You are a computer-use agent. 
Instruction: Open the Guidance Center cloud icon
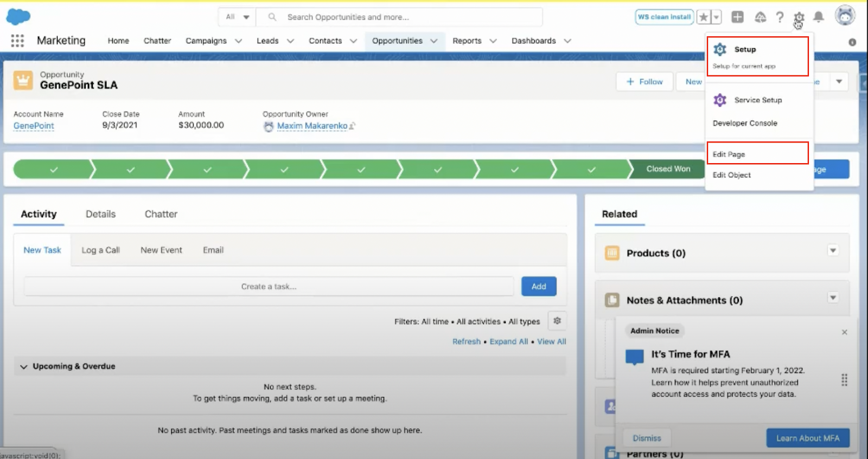coord(760,17)
